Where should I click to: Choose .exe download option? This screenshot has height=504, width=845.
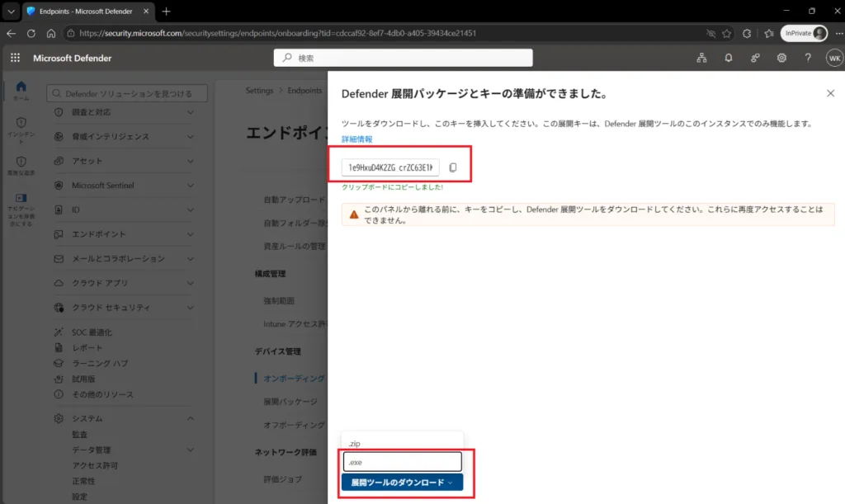click(402, 462)
